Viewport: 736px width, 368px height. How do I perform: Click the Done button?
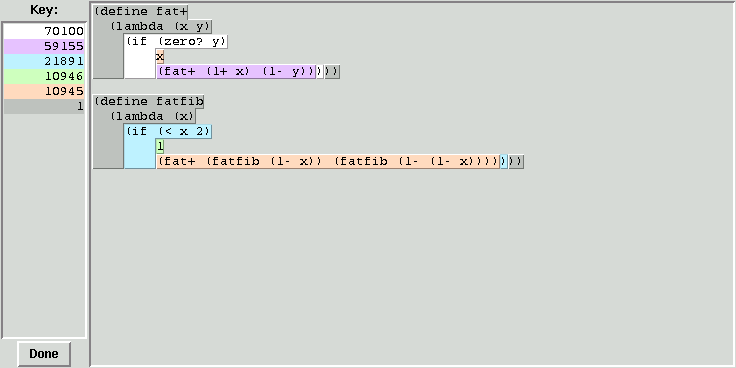point(44,354)
